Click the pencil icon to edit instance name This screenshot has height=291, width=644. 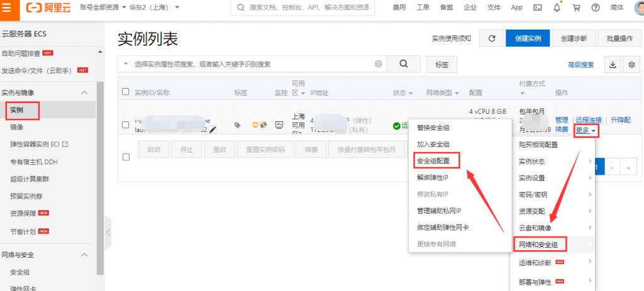(213, 129)
